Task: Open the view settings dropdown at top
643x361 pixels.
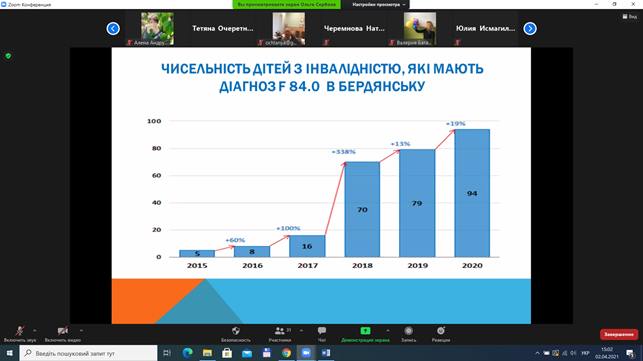Action: click(x=379, y=5)
